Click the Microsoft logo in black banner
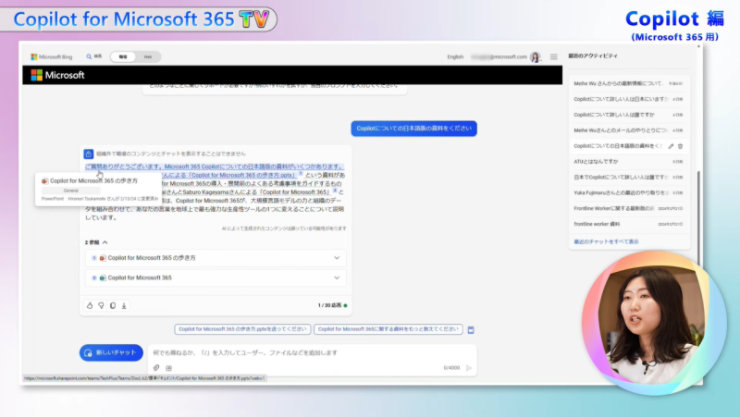 click(58, 75)
